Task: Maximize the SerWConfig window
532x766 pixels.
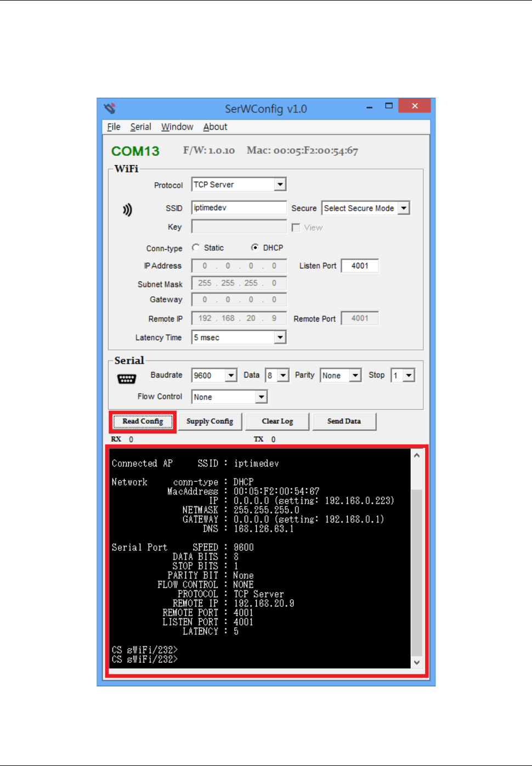Action: (x=389, y=106)
